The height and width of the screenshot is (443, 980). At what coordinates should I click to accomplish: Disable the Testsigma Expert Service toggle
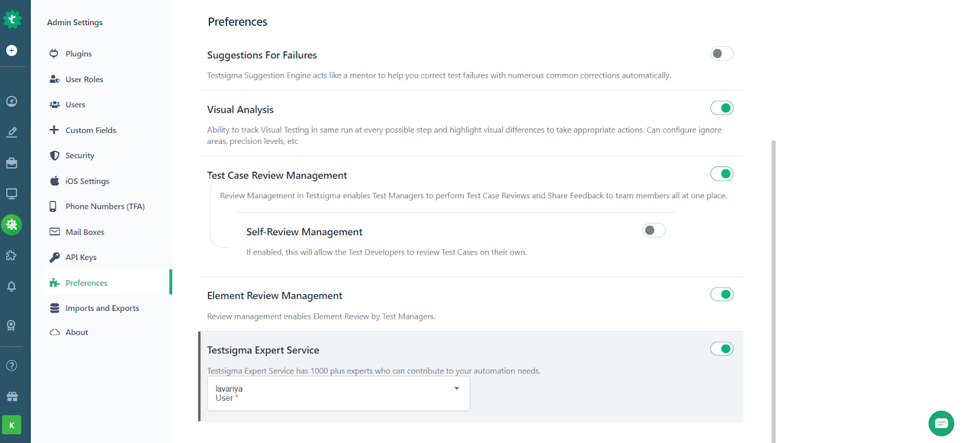click(722, 349)
